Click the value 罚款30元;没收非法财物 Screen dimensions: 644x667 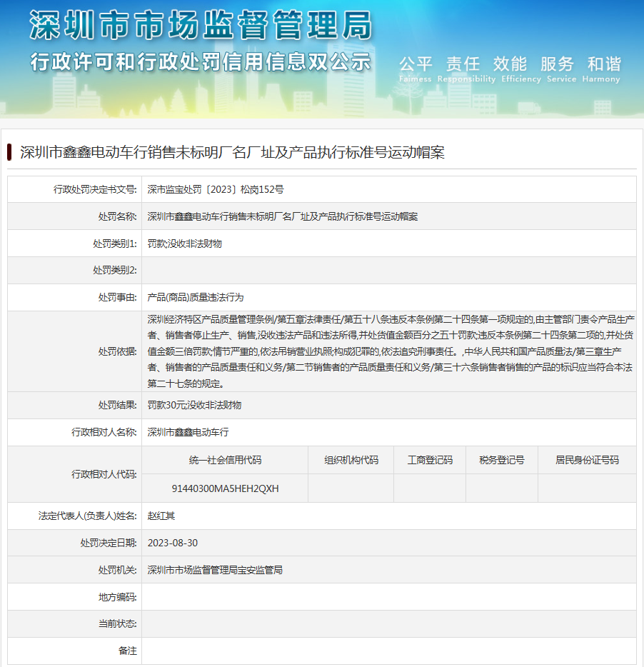194,405
